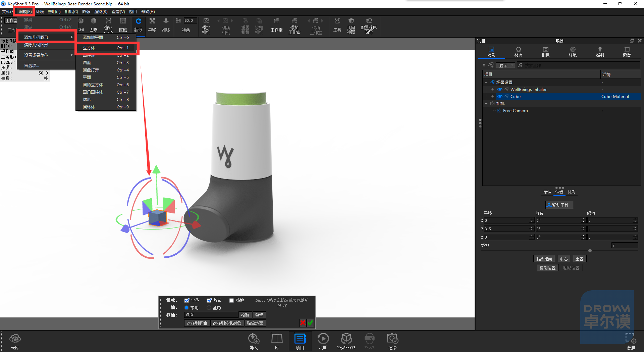Expand the double-chevron beside the scene tree toolbar
The width and height of the screenshot is (644, 352).
[484, 65]
